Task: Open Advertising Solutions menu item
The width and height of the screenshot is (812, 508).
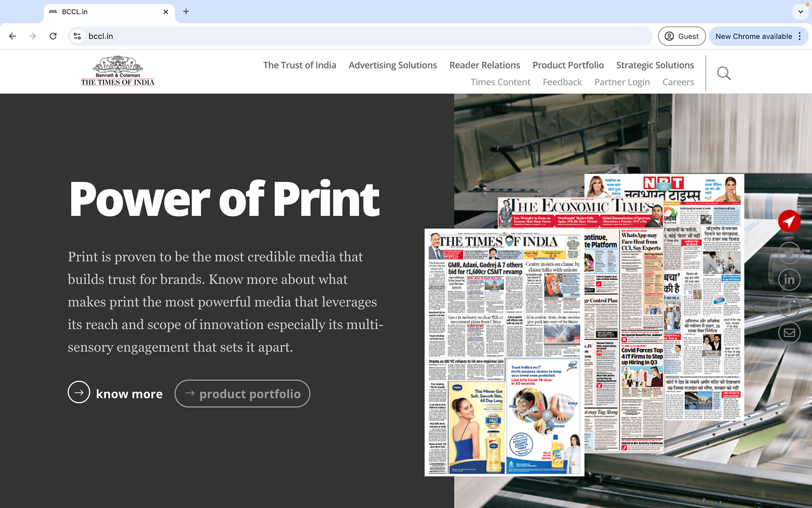Action: click(x=392, y=65)
